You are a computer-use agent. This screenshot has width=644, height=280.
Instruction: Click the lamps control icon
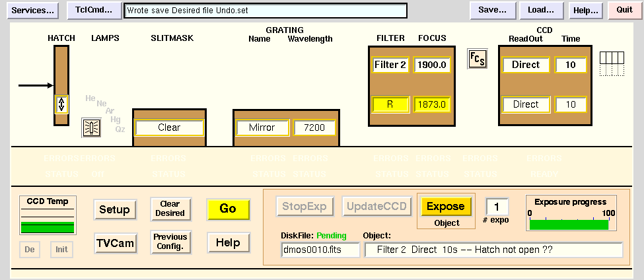(x=90, y=127)
